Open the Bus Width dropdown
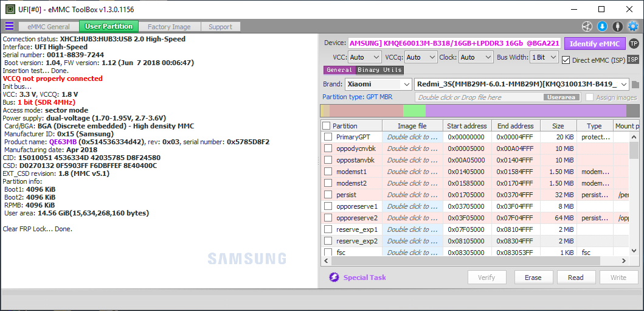The height and width of the screenshot is (311, 644). (544, 58)
